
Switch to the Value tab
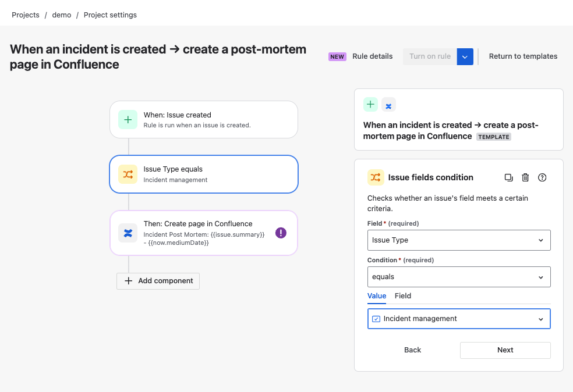(377, 295)
